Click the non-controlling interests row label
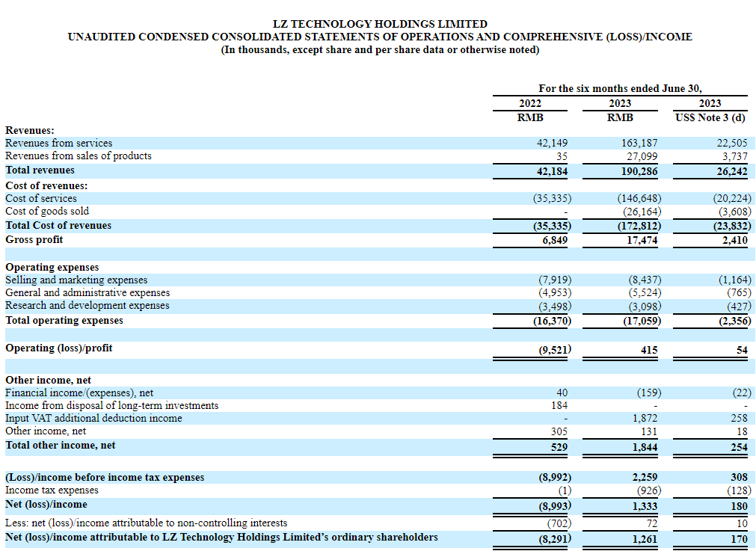The width and height of the screenshot is (756, 554). [146, 523]
